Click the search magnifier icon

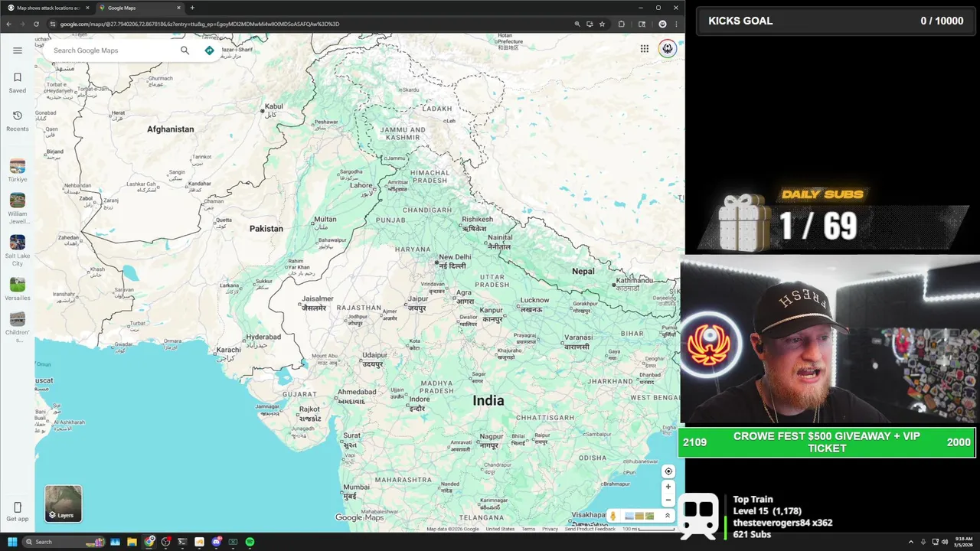point(185,51)
